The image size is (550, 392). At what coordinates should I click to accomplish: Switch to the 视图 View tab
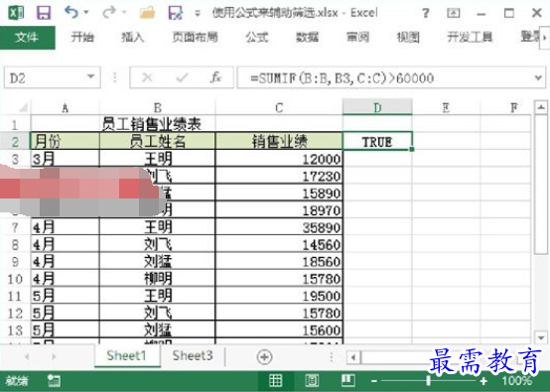pyautogui.click(x=408, y=37)
